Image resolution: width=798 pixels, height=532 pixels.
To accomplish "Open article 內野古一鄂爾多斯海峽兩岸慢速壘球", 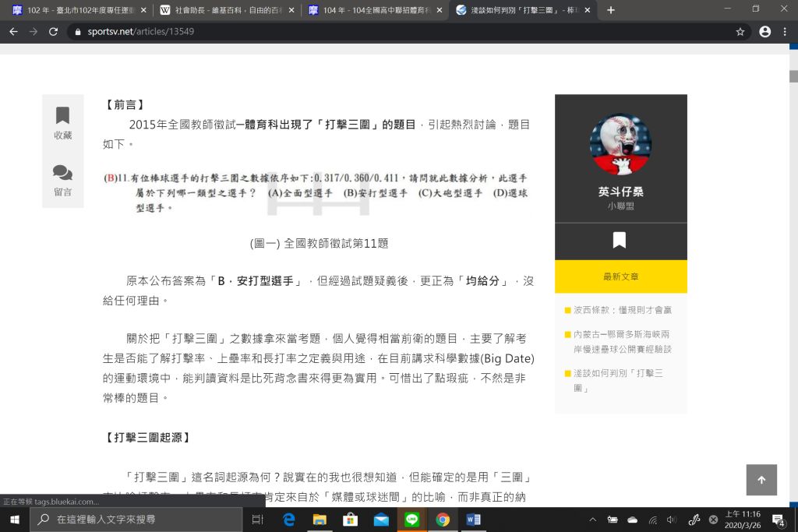I will [x=622, y=341].
